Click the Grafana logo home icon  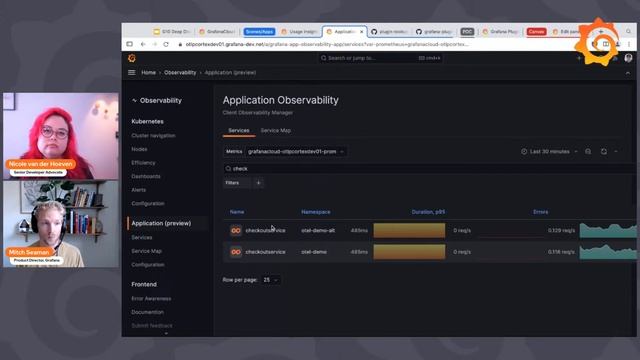point(132,58)
